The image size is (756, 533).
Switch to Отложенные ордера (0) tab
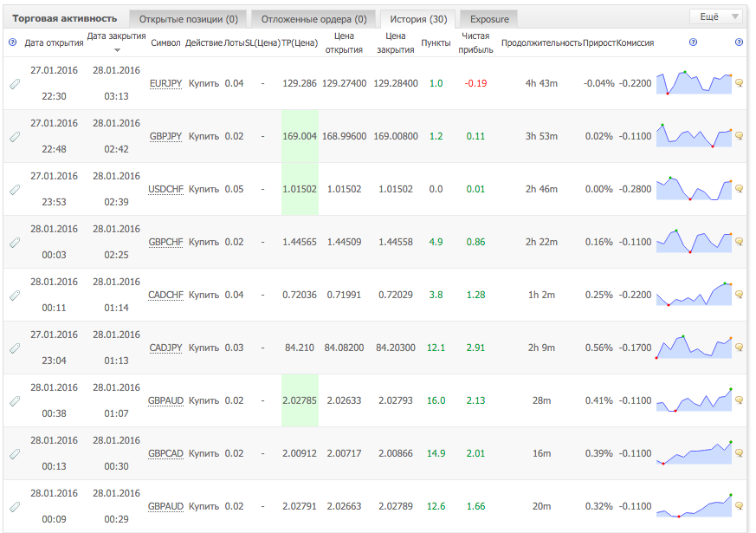313,19
